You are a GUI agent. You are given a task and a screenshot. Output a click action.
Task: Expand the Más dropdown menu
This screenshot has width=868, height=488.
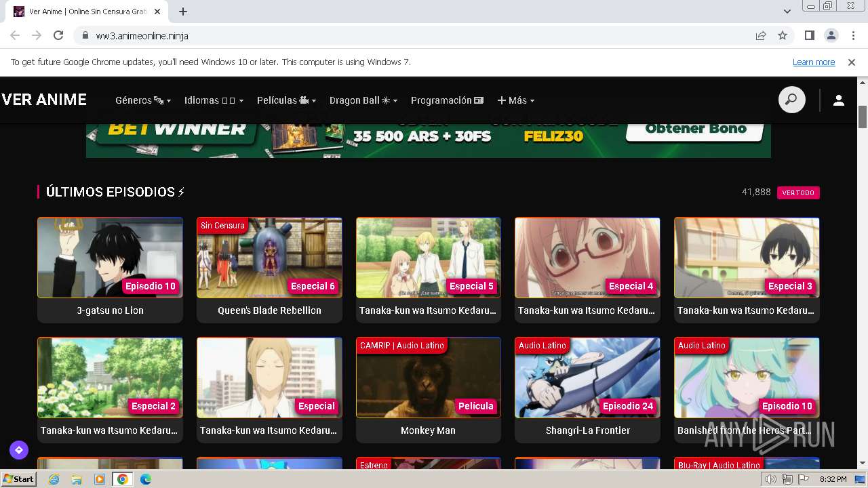pyautogui.click(x=516, y=100)
